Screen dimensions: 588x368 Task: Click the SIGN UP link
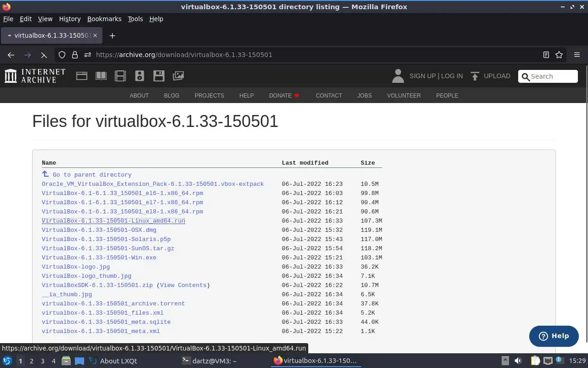[x=422, y=76]
